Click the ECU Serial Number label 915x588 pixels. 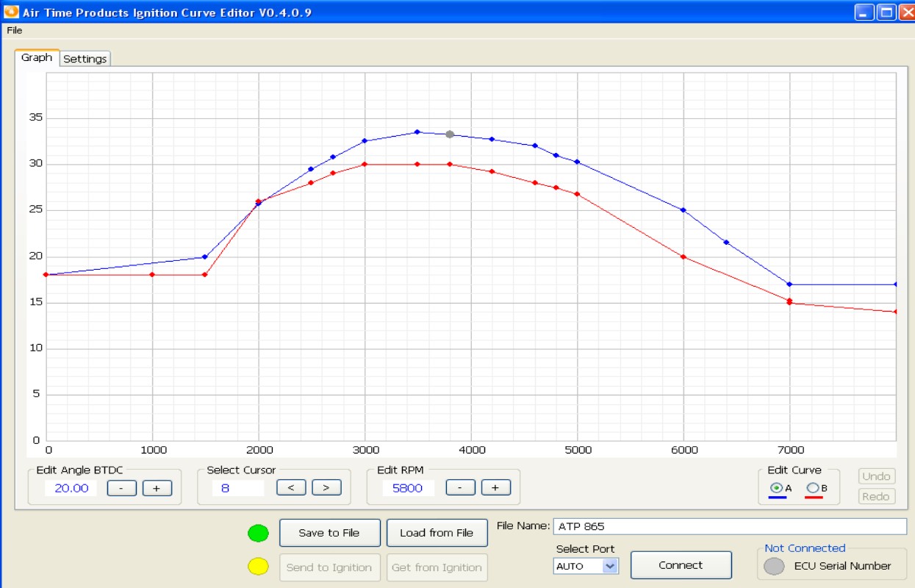(842, 566)
